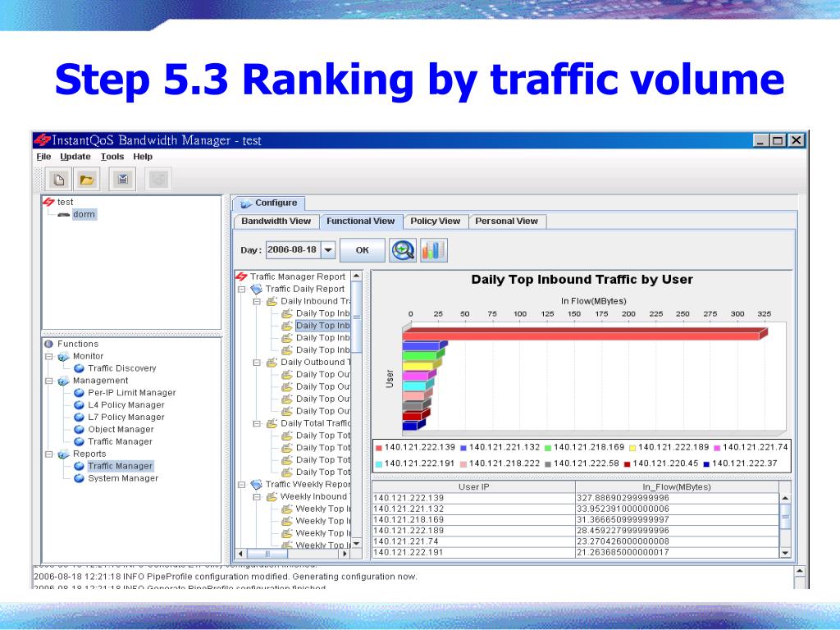Click the third toolbar icon beside the folder

point(123,180)
